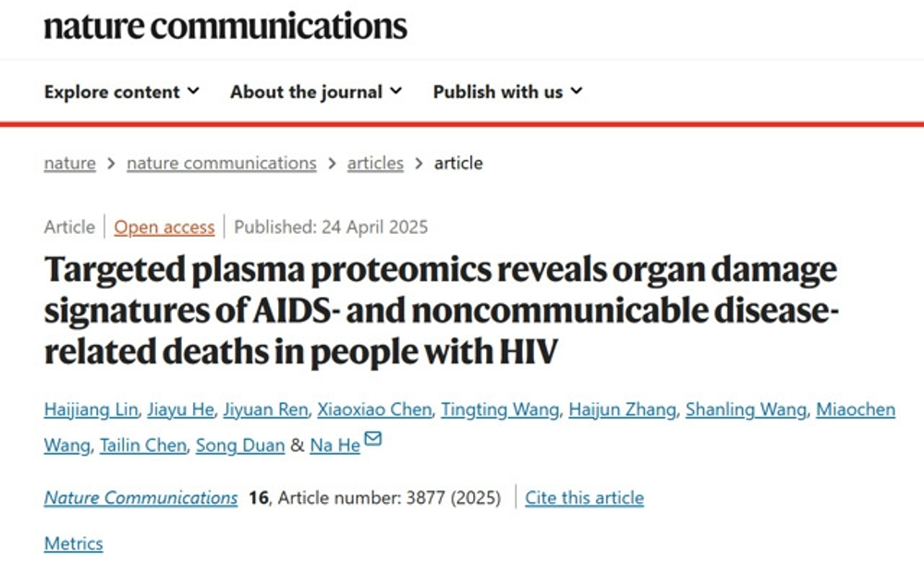This screenshot has width=924, height=576.
Task: Navigate to the articles breadcrumb
Action: click(375, 163)
